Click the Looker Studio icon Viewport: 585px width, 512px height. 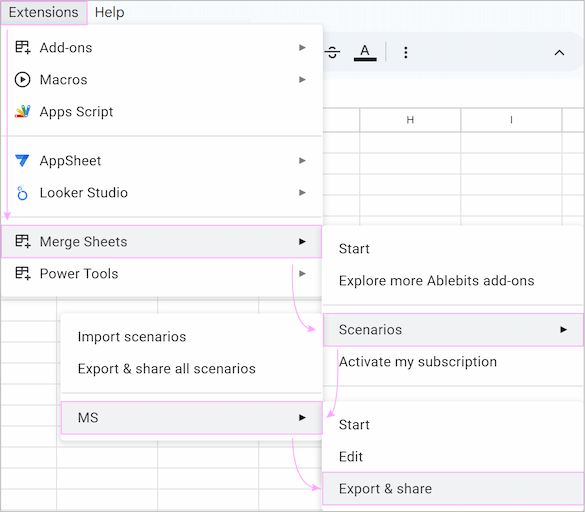pos(22,193)
